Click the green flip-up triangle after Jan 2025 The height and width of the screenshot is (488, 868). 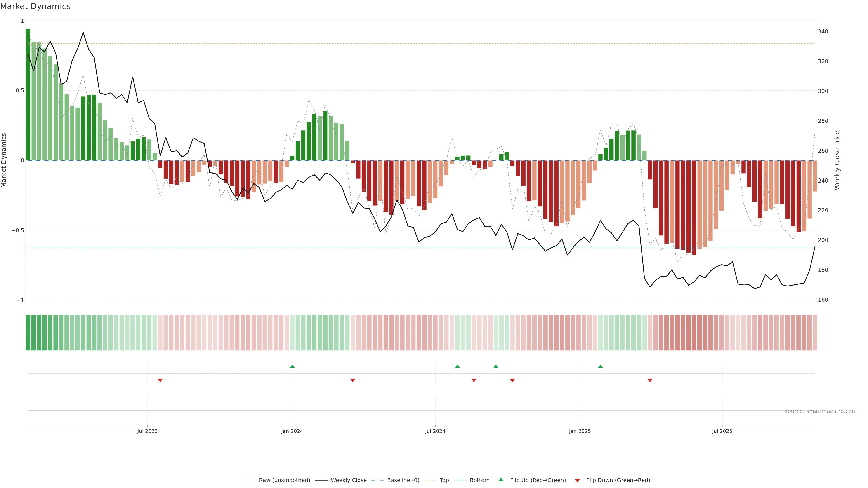(x=600, y=366)
